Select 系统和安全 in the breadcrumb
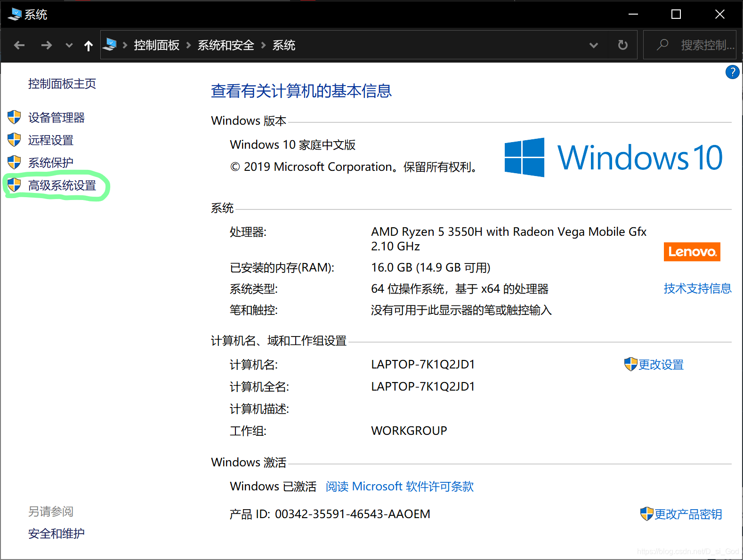 click(226, 45)
